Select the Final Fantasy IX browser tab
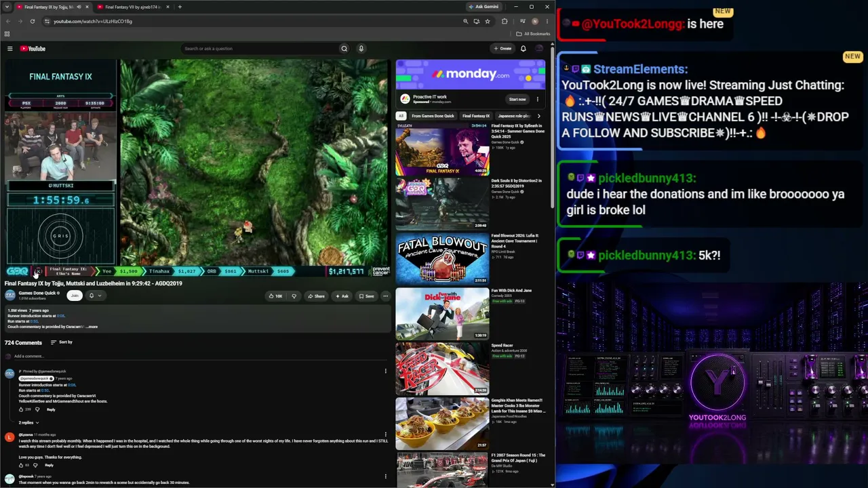Image resolution: width=868 pixels, height=488 pixels. coord(52,7)
